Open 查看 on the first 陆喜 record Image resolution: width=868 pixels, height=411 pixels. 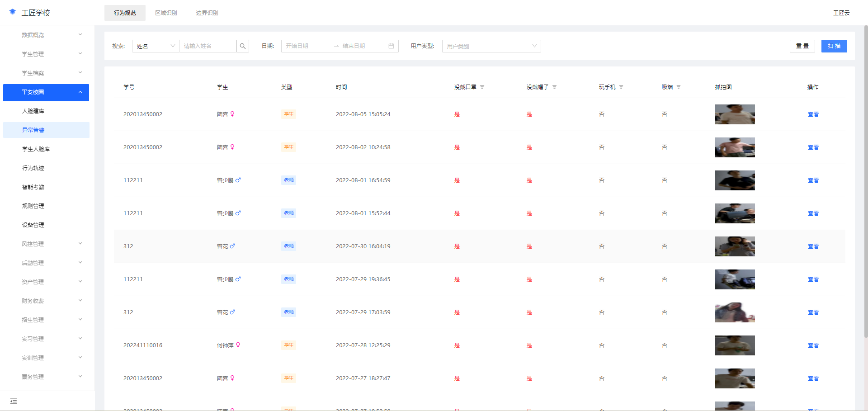pos(813,114)
